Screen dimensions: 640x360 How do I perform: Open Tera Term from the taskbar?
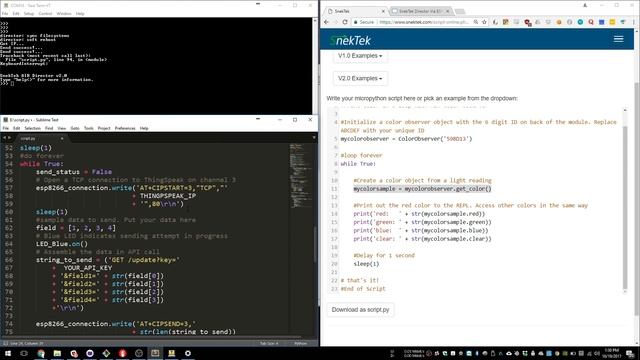[x=171, y=353]
